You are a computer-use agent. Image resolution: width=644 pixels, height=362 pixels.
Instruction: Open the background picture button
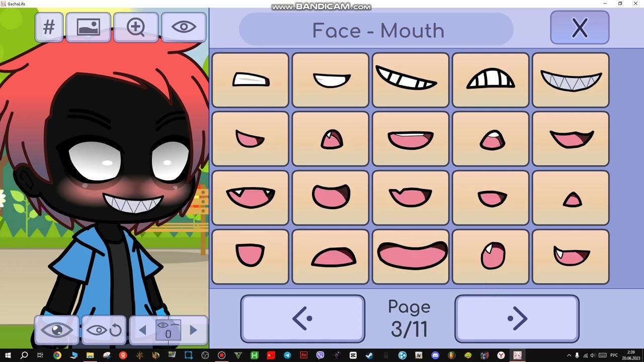coord(88,27)
